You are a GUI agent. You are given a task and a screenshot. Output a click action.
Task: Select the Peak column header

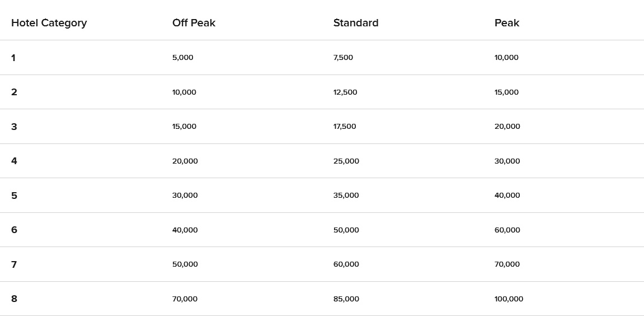pos(507,22)
